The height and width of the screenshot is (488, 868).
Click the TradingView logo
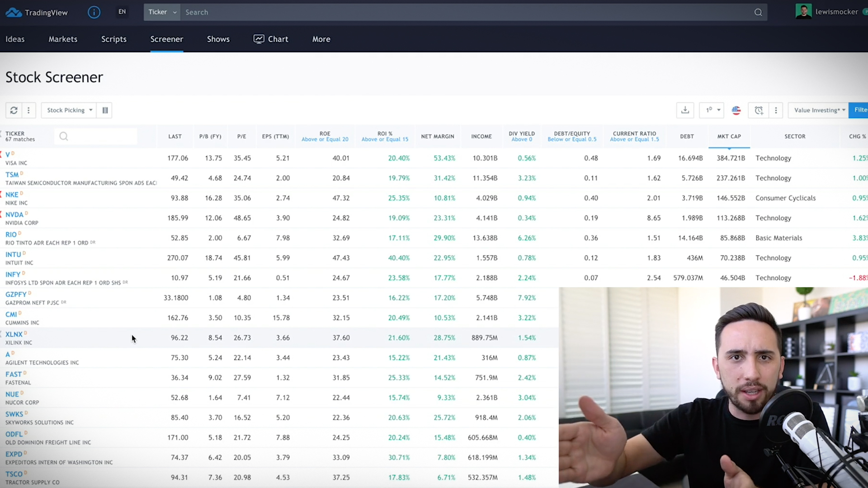pyautogui.click(x=37, y=12)
